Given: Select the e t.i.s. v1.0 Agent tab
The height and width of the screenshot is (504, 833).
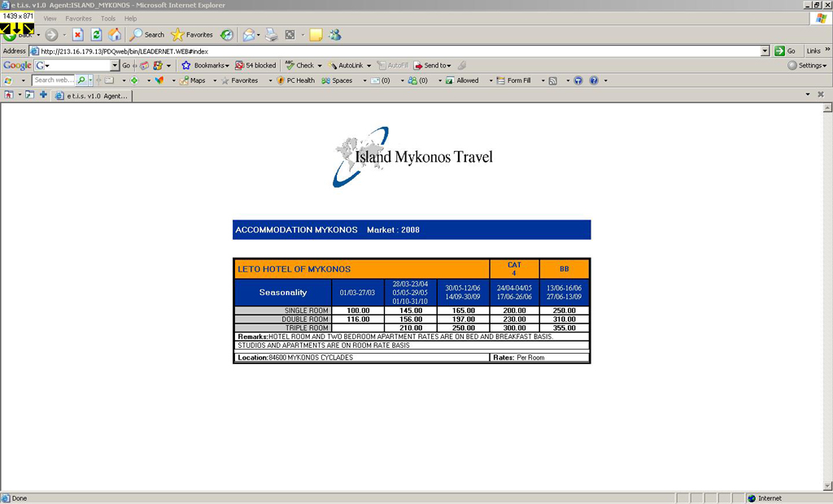Looking at the screenshot, I should click(x=92, y=96).
